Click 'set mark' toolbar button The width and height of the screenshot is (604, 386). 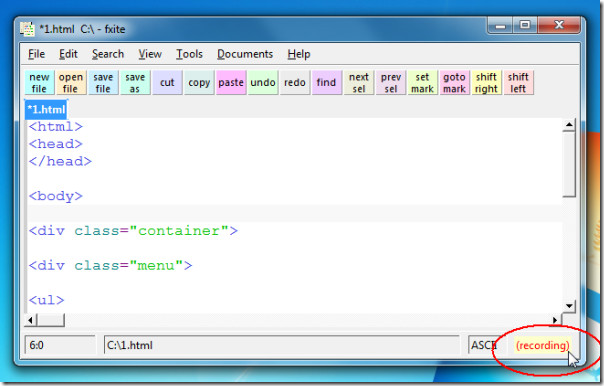(x=423, y=83)
